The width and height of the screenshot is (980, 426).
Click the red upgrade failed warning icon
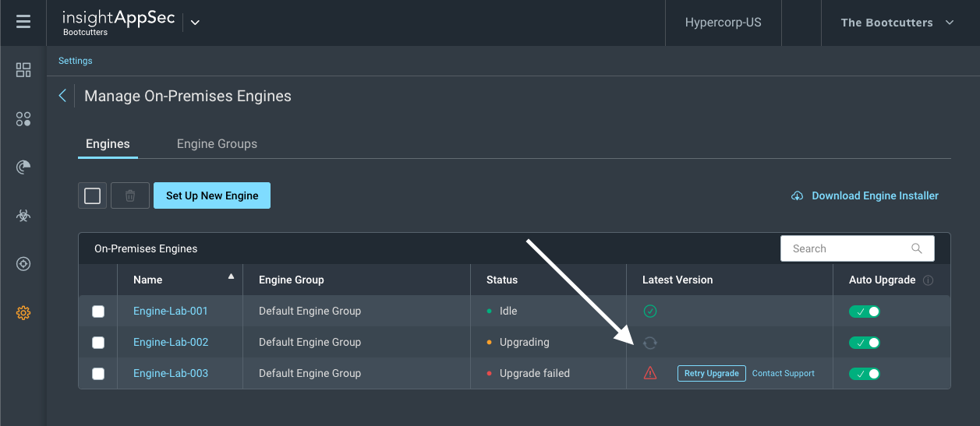650,373
